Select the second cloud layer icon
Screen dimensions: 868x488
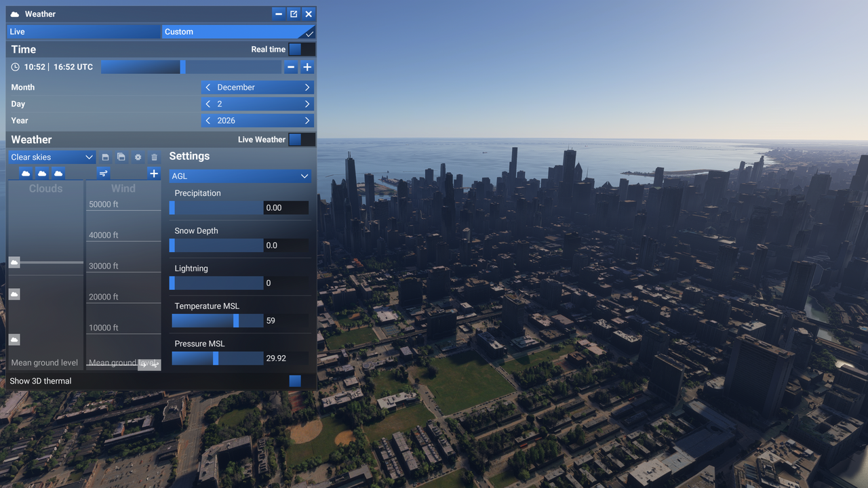click(42, 174)
